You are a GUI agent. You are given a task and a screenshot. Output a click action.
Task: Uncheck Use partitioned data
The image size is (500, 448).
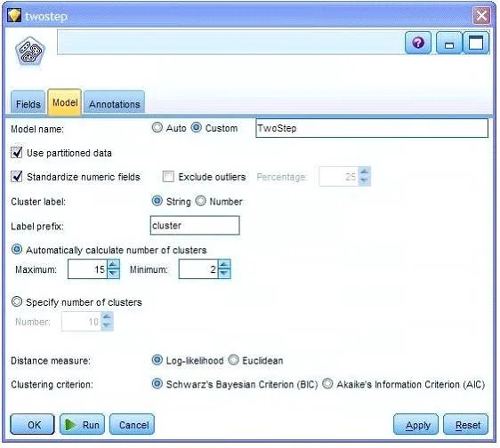click(x=16, y=153)
